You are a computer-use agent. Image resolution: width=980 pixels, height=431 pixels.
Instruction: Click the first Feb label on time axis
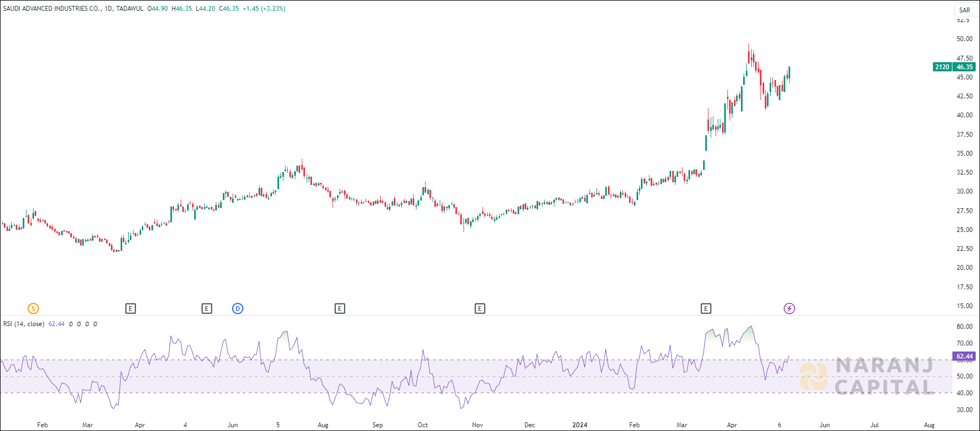point(43,425)
